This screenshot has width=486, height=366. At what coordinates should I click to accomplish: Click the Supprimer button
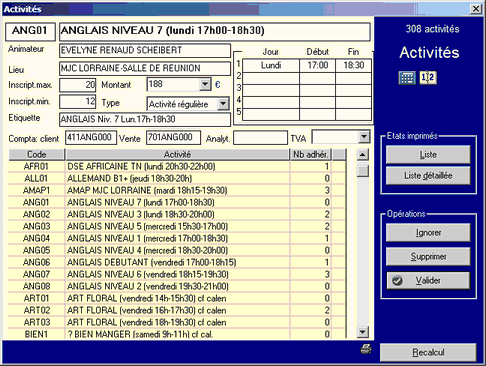click(428, 256)
